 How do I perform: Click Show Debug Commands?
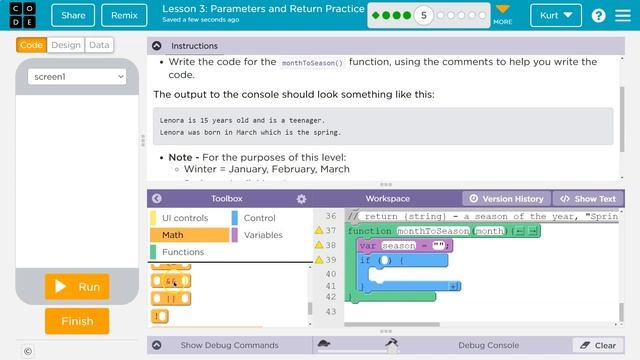(229, 345)
